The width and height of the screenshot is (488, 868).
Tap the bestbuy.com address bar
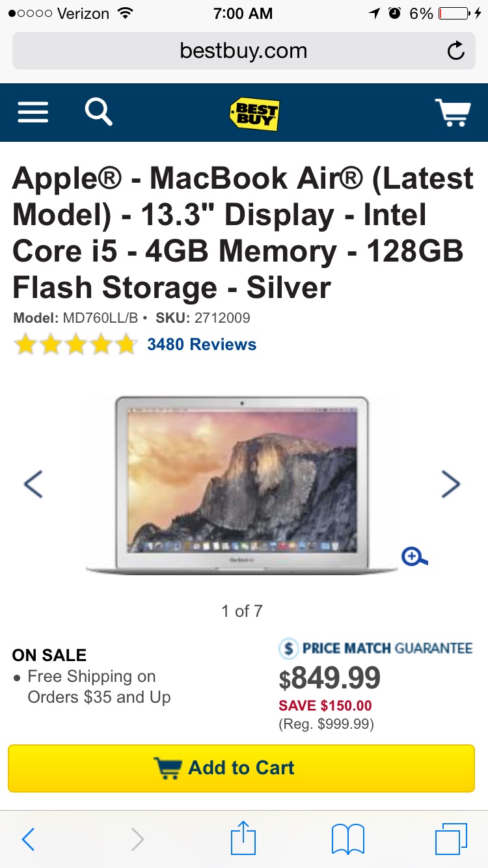tap(243, 51)
